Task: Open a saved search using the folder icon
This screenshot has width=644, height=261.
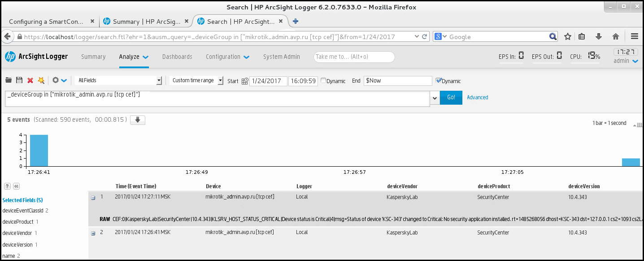Action: 8,80
